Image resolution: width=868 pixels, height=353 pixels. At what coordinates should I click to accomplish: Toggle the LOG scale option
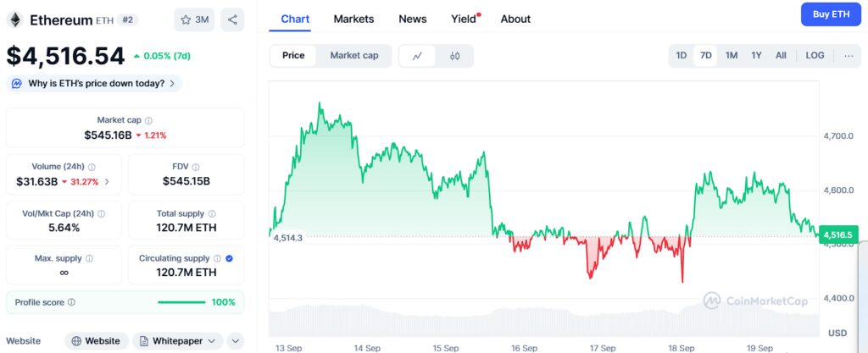(815, 56)
